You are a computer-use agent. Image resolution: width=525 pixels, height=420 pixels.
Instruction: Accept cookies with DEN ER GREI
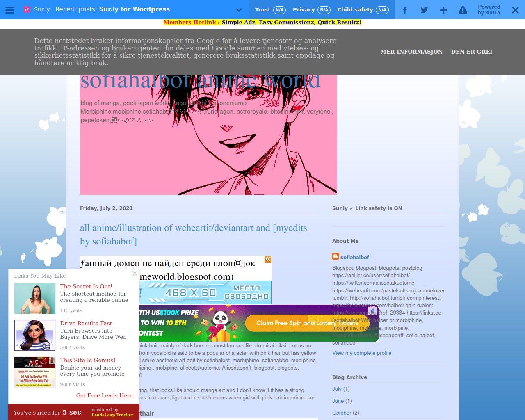pos(472,52)
